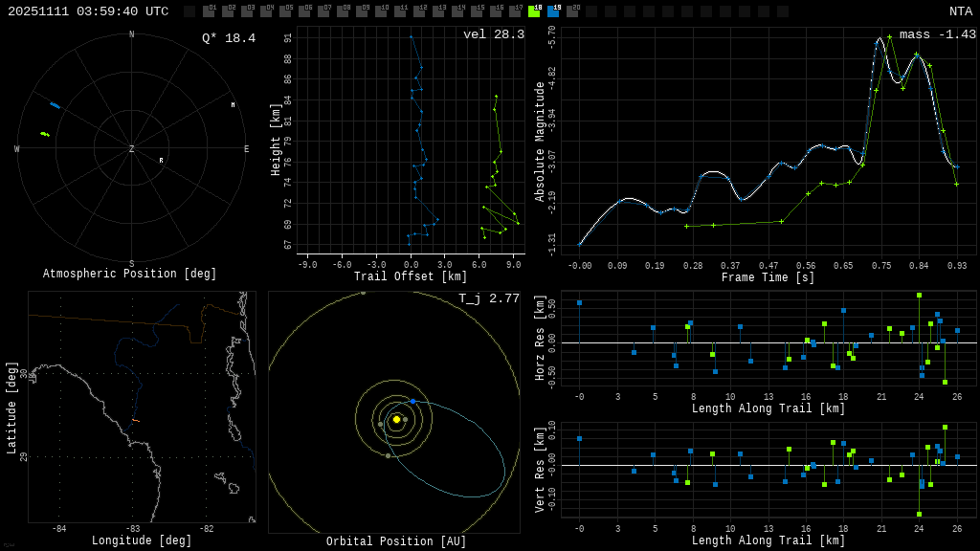Select station indicator 03
This screenshot has height=551, width=980.
pyautogui.click(x=247, y=11)
